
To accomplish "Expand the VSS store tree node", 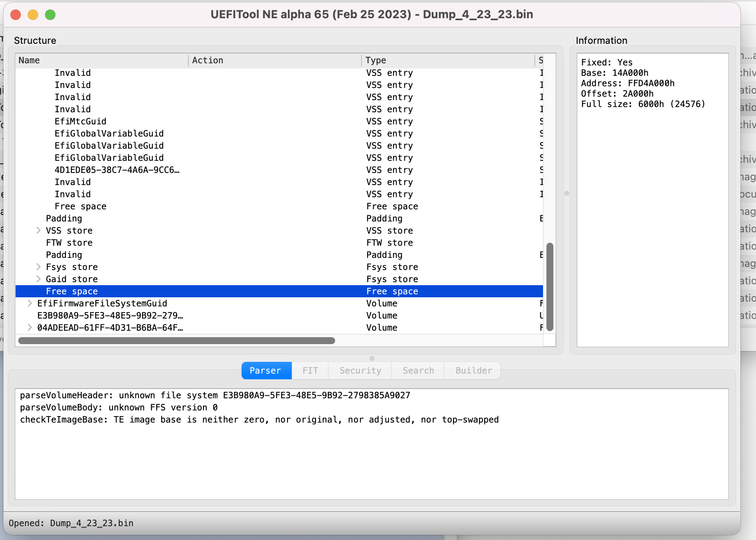I will click(39, 231).
